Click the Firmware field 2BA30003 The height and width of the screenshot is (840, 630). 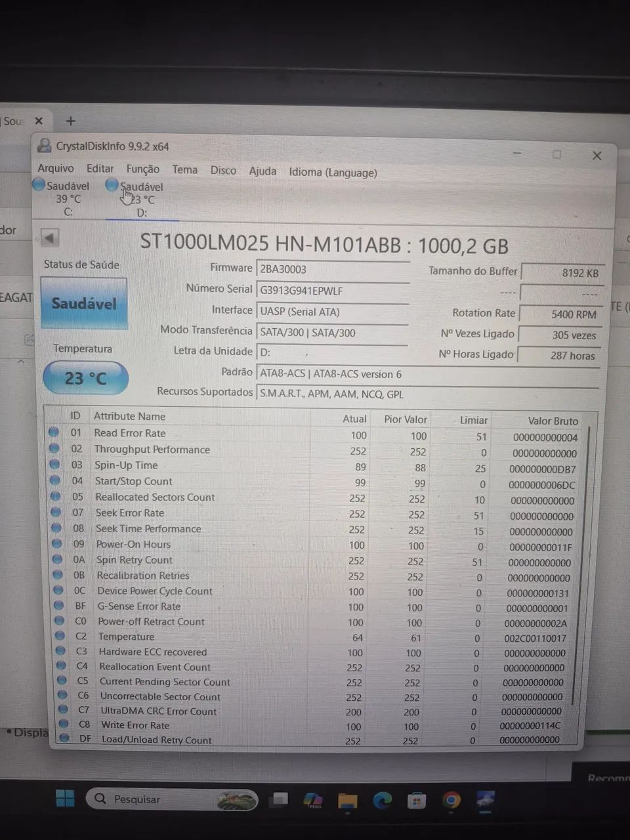coord(333,269)
